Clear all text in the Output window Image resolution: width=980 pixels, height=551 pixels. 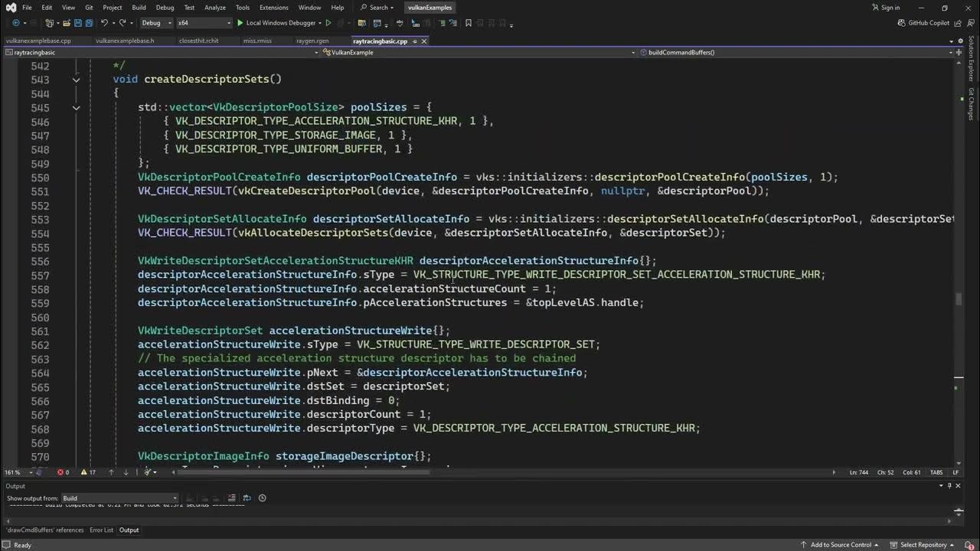[x=232, y=497]
